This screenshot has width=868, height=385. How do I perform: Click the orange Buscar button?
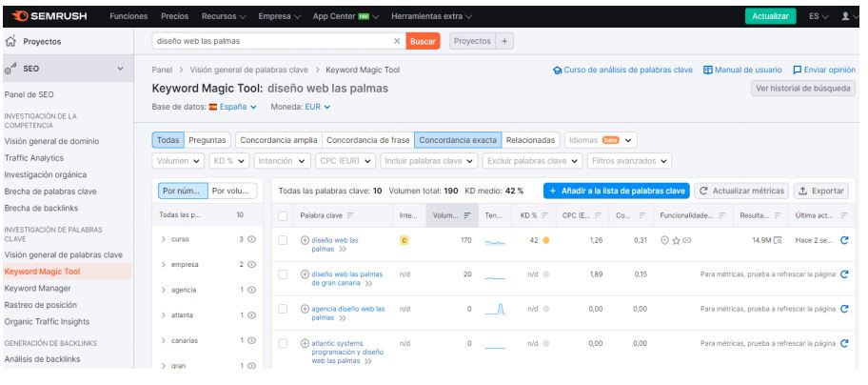point(423,41)
